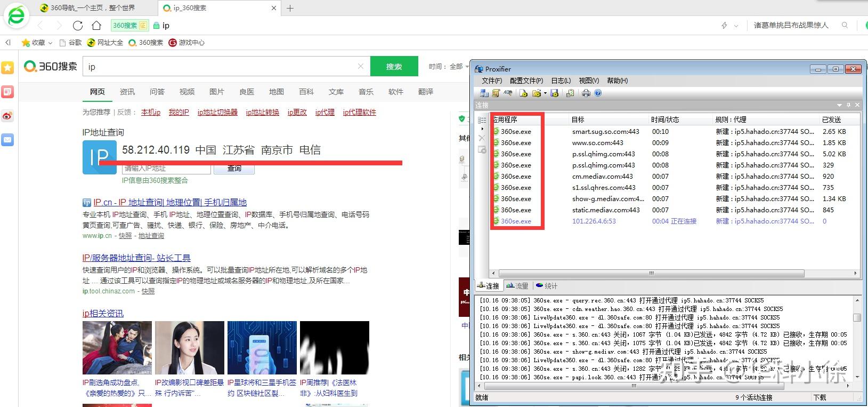Click the vertical scrollbar of the log pane
The image size is (868, 407).
tap(857, 317)
